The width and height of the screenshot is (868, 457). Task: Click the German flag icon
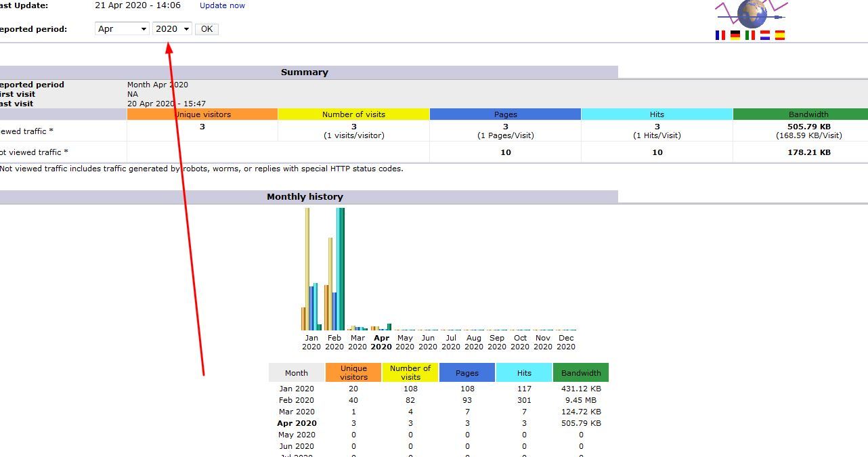coord(735,35)
